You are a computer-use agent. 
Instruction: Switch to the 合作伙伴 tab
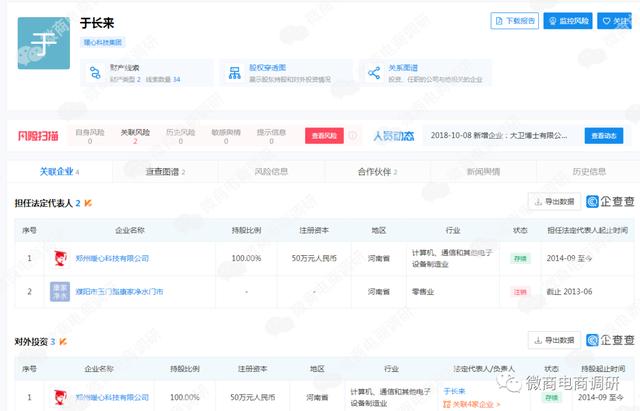point(378,172)
